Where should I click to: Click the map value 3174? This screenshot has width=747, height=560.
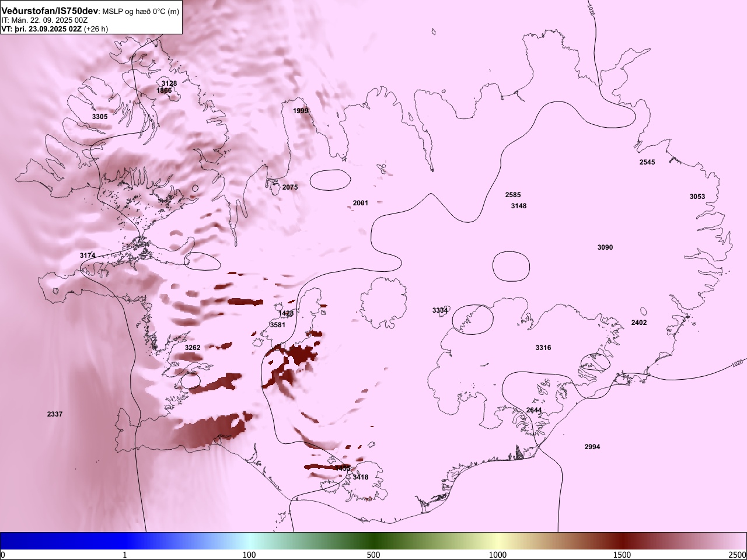tap(88, 256)
